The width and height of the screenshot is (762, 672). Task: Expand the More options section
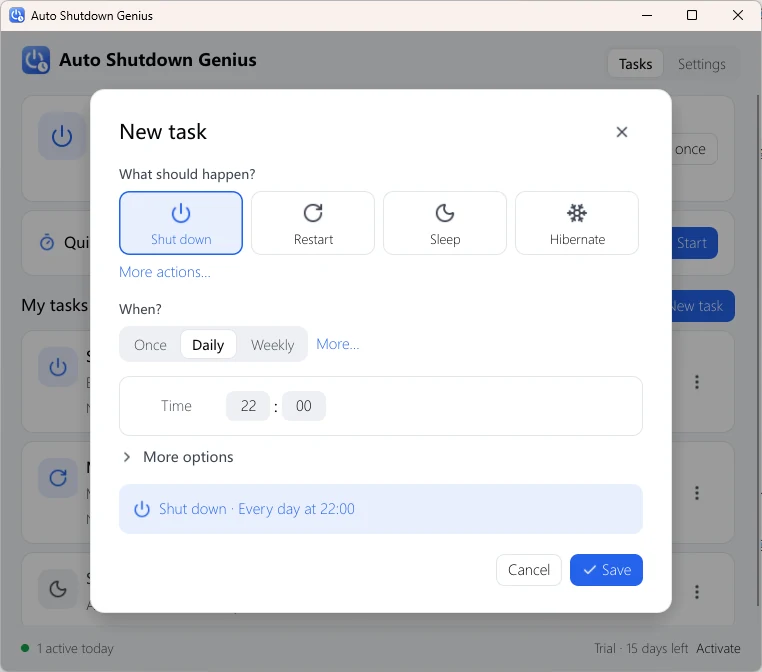click(x=179, y=457)
